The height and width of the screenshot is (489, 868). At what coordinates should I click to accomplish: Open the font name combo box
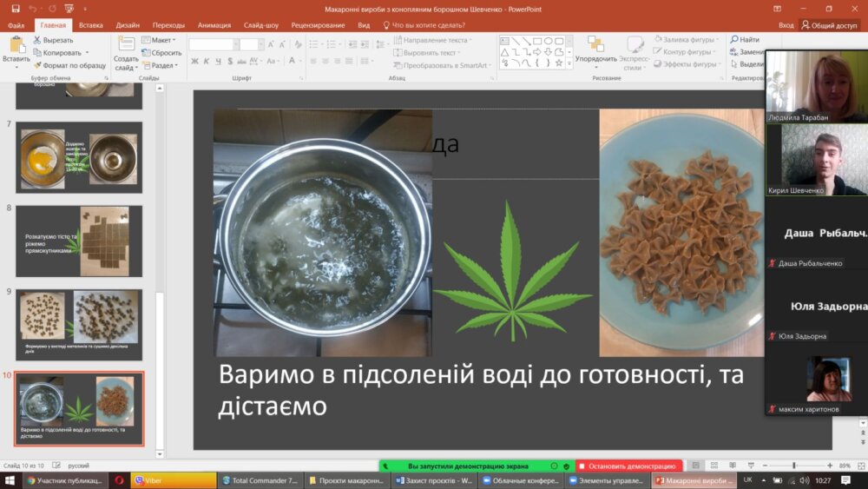click(214, 44)
